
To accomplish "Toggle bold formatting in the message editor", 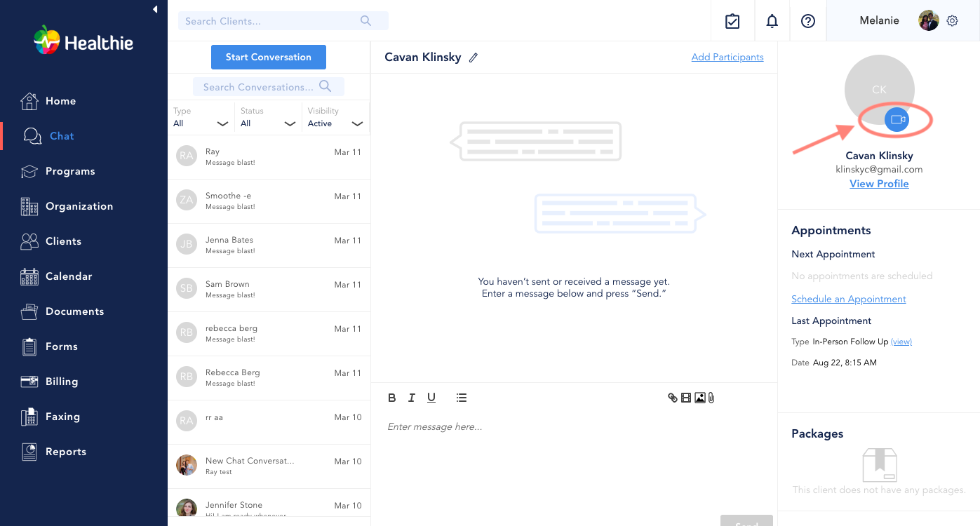I will (392, 398).
